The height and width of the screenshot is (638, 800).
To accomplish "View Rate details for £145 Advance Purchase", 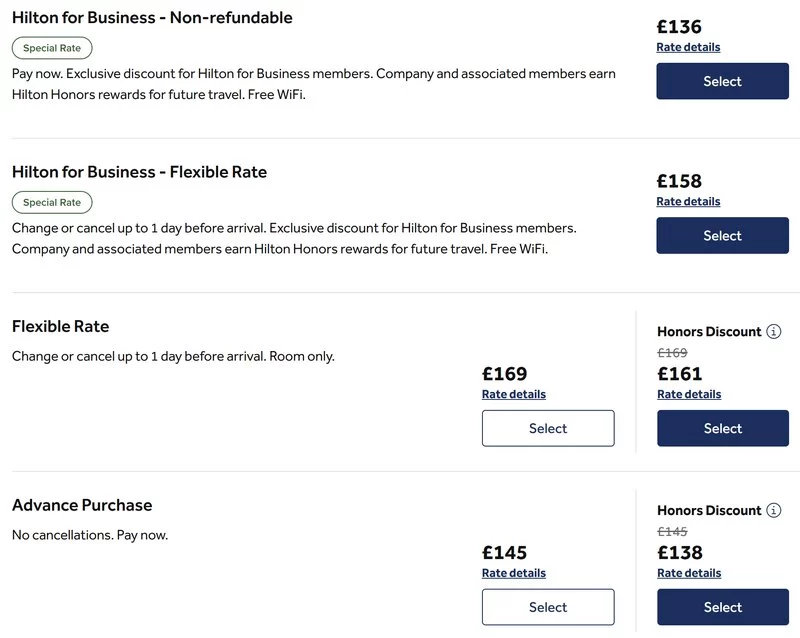I will (514, 573).
